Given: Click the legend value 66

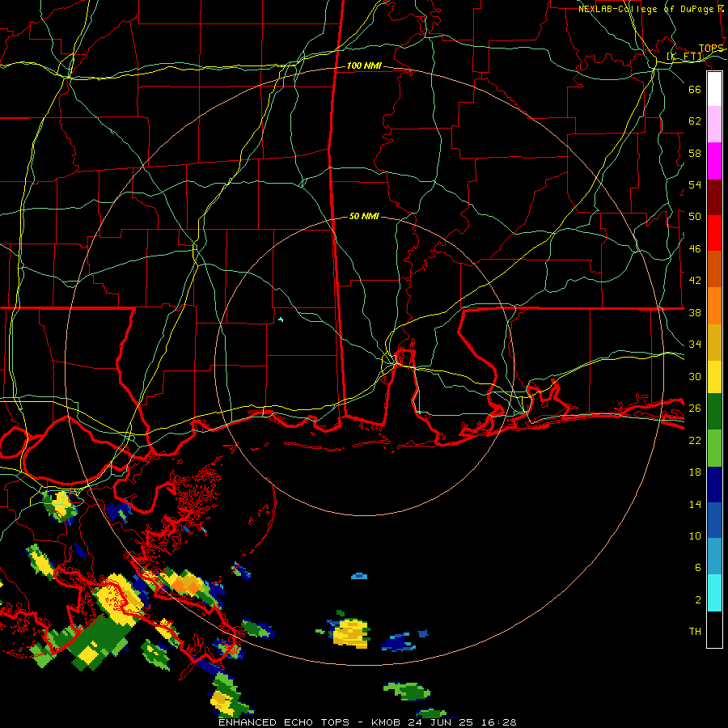Looking at the screenshot, I should (695, 89).
